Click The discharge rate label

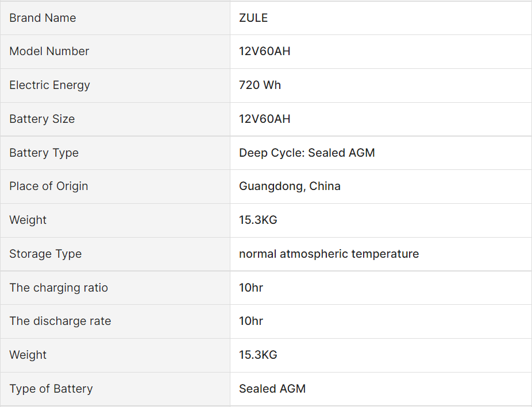[60, 321]
